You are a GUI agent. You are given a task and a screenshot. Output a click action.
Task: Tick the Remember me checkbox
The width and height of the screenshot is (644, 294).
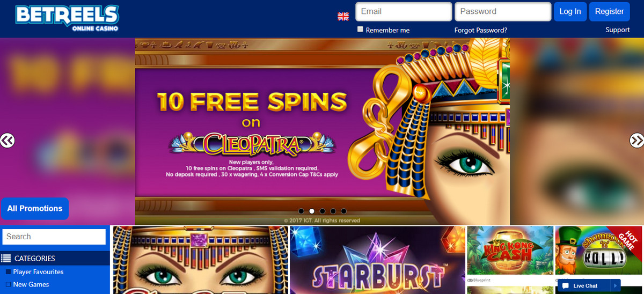pyautogui.click(x=360, y=30)
